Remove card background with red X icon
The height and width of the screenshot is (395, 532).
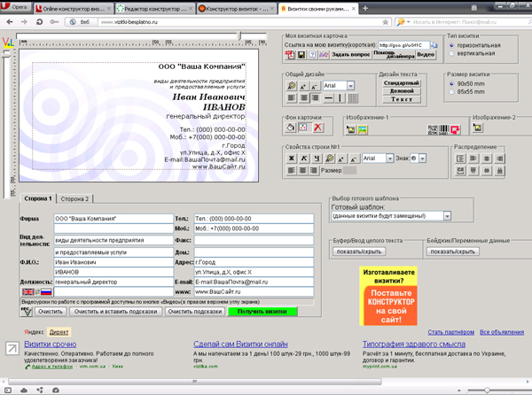[x=317, y=128]
